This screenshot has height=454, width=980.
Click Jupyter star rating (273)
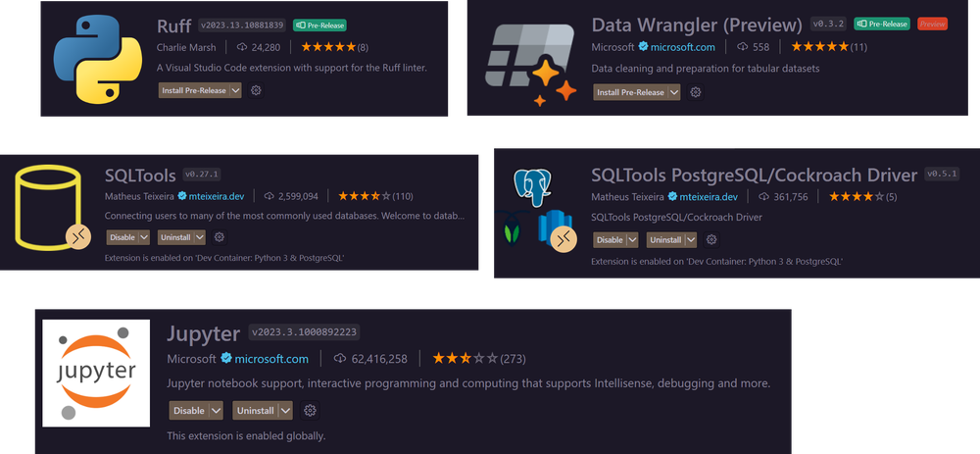(465, 358)
